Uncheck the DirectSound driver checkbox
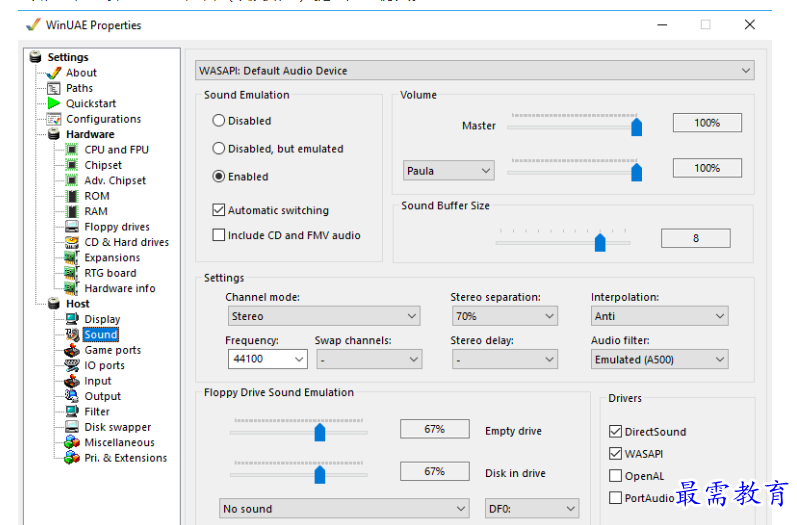Viewport: 797px width, 525px height. tap(616, 431)
